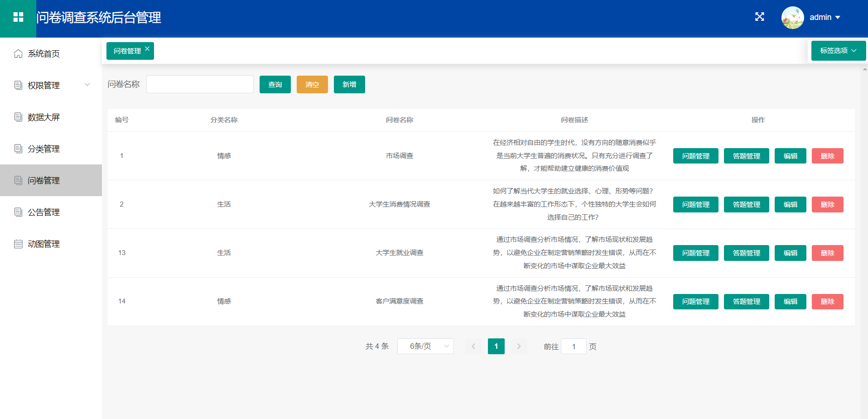Click the calendar icon beside 动图管理

18,244
